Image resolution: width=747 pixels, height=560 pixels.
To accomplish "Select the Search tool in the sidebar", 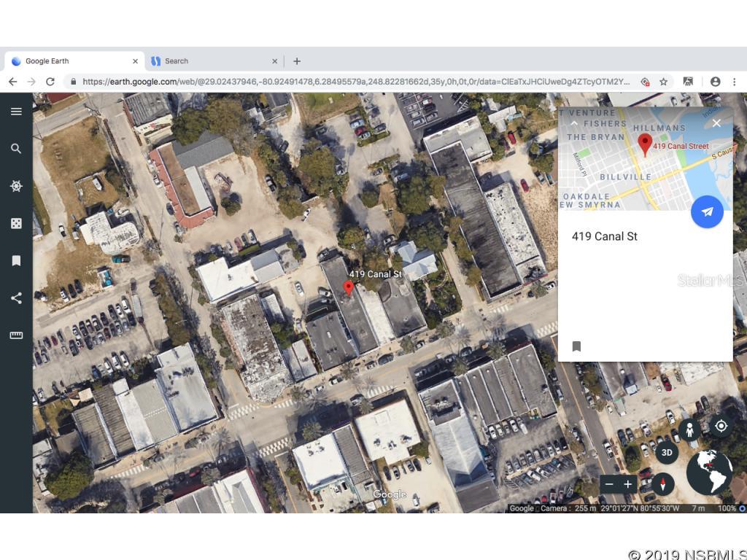I will pyautogui.click(x=16, y=148).
